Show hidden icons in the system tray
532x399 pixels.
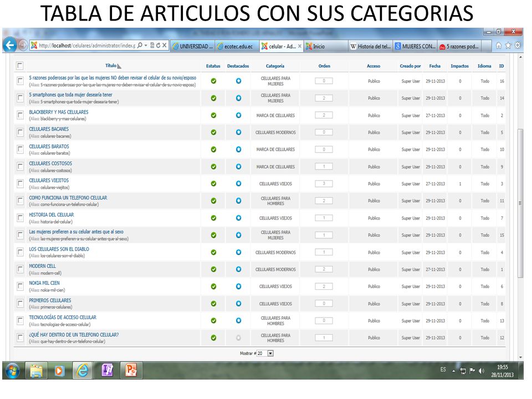[x=454, y=371]
